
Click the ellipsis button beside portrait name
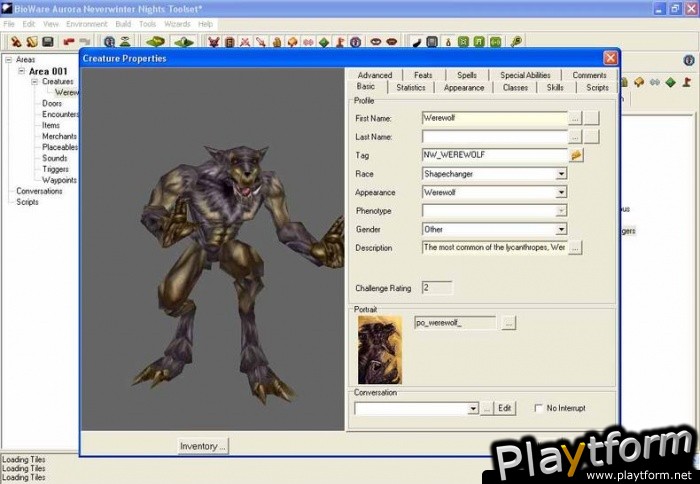[508, 323]
